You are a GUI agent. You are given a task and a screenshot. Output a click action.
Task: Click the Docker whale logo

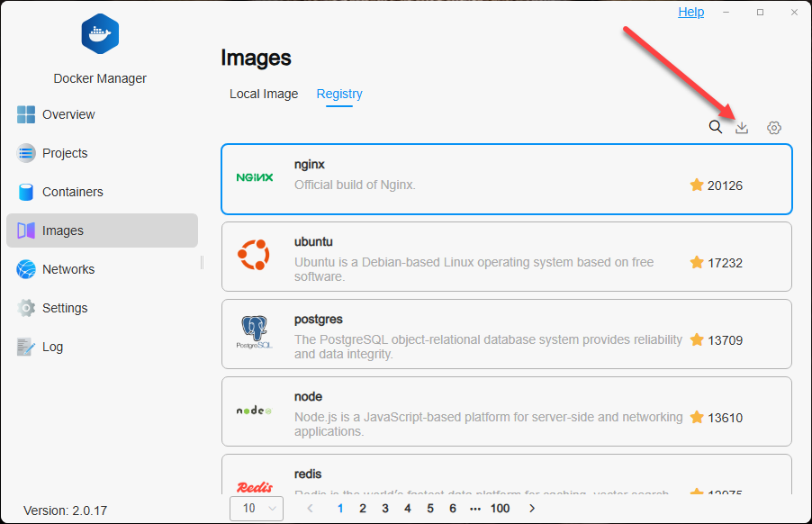point(99,33)
